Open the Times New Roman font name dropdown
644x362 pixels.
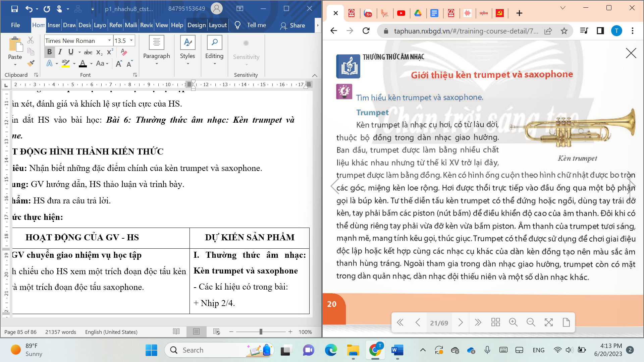tap(109, 41)
